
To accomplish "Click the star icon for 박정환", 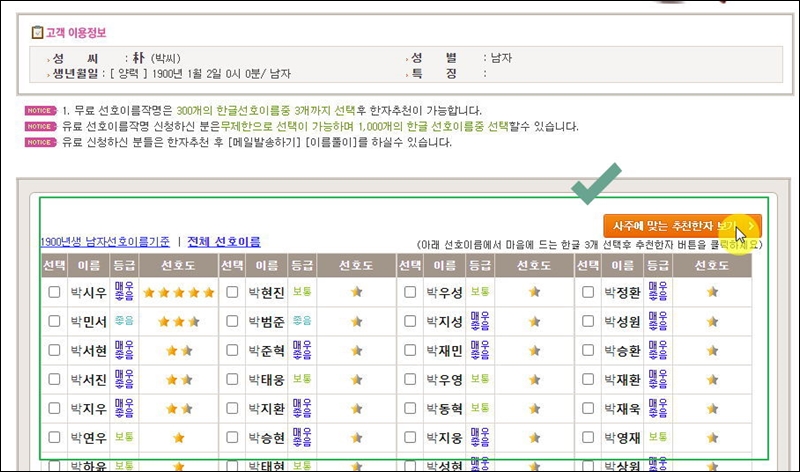I will [712, 292].
